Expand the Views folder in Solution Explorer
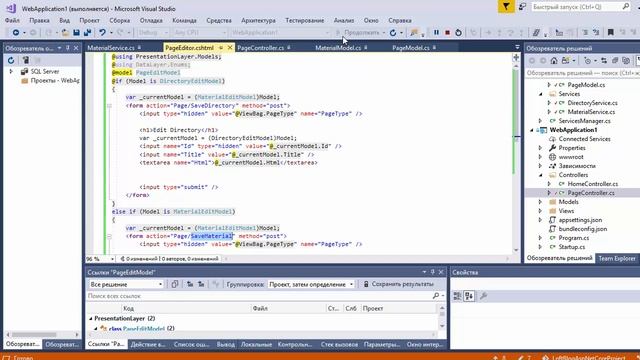Image resolution: width=640 pixels, height=360 pixels. [540, 211]
